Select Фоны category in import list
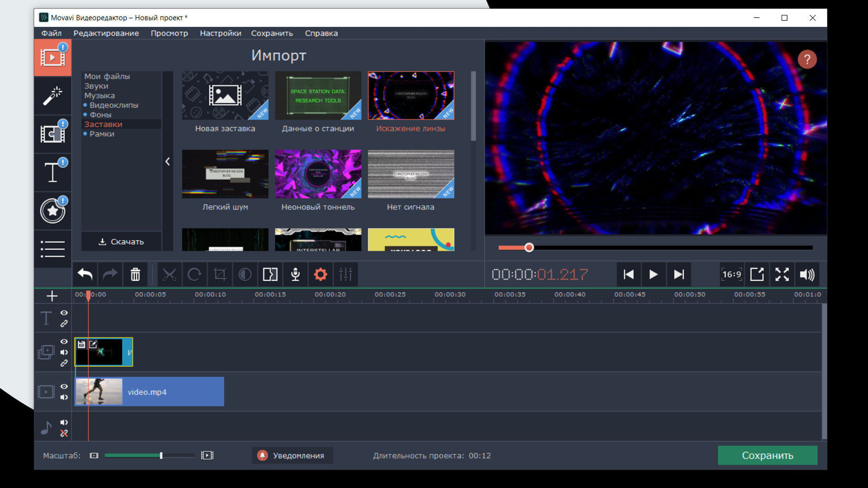 click(100, 115)
